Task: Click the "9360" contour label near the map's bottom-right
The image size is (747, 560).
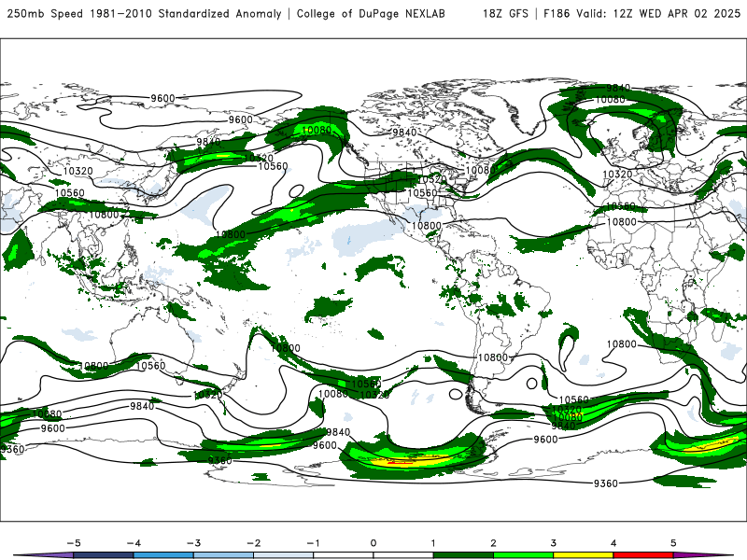Action: [x=605, y=483]
